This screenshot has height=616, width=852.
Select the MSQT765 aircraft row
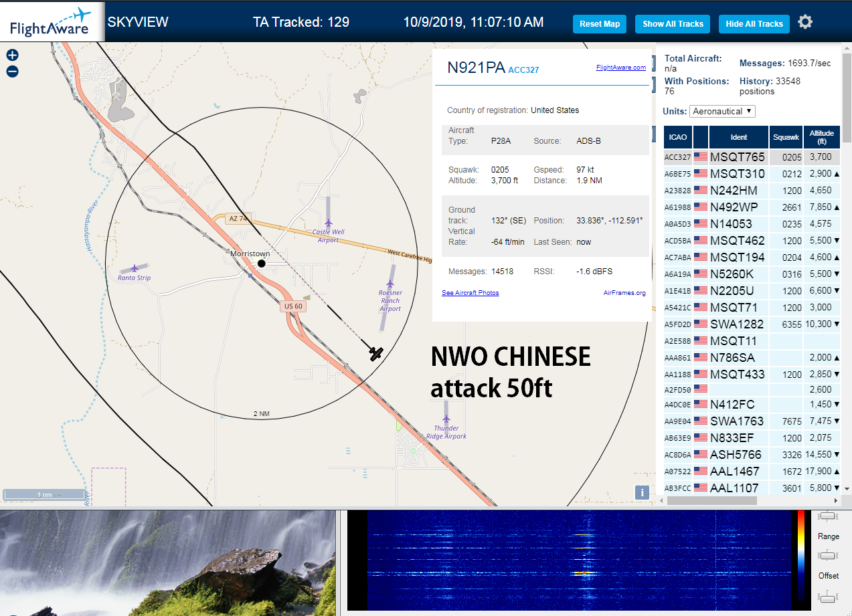[x=752, y=157]
